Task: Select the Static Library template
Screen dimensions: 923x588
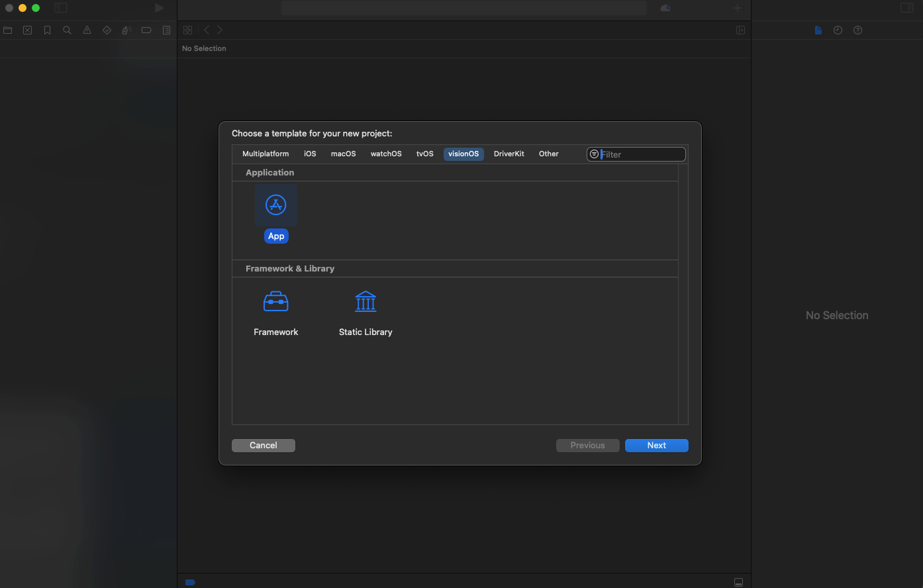Action: 365,315
